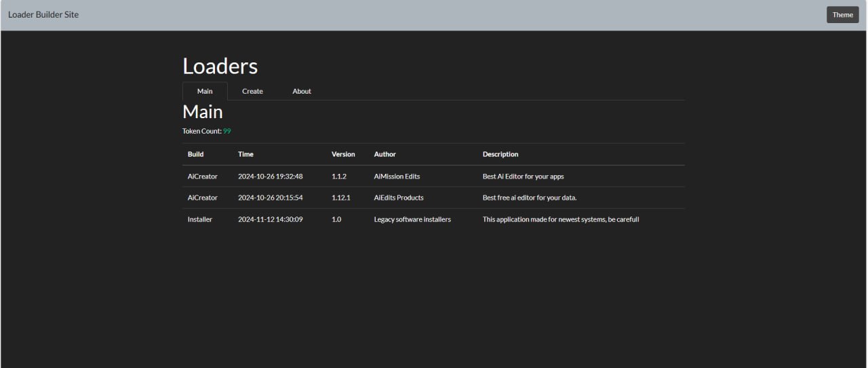
Task: Click the AiMission Edits author cell
Action: pos(397,177)
